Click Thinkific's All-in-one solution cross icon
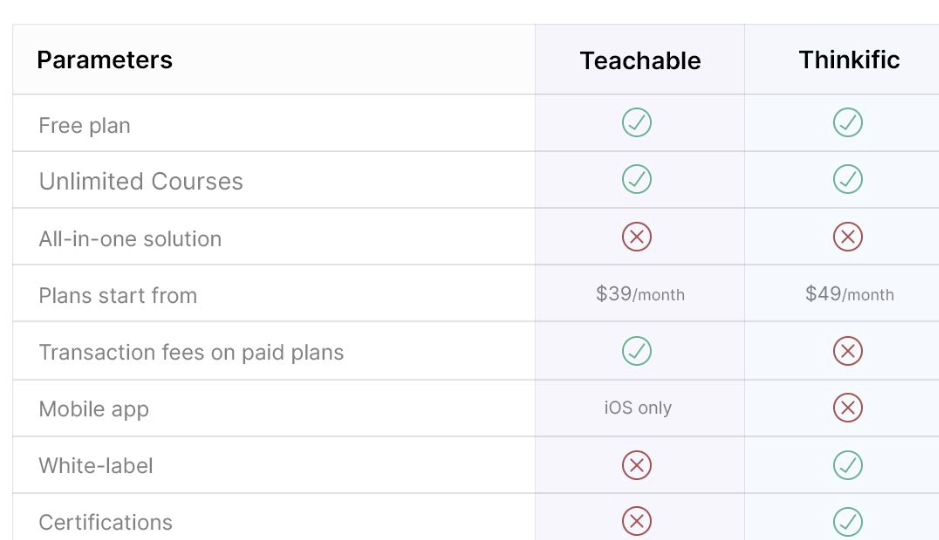The height and width of the screenshot is (540, 939). [848, 236]
